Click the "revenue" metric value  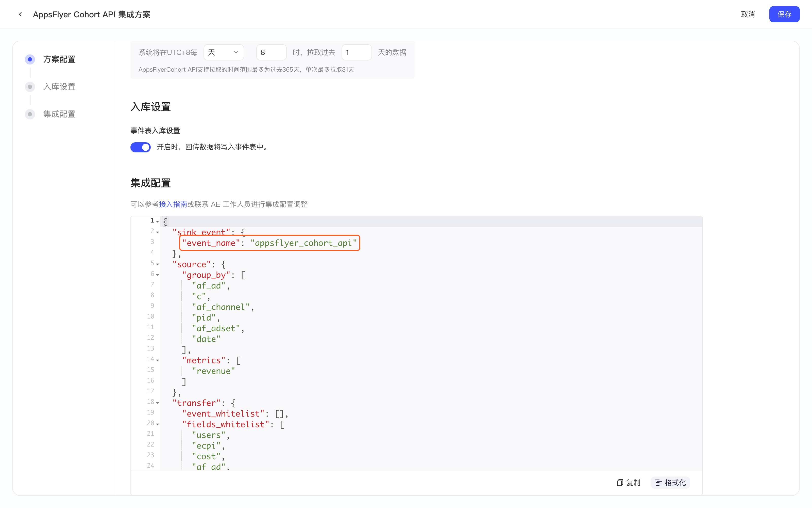click(213, 371)
